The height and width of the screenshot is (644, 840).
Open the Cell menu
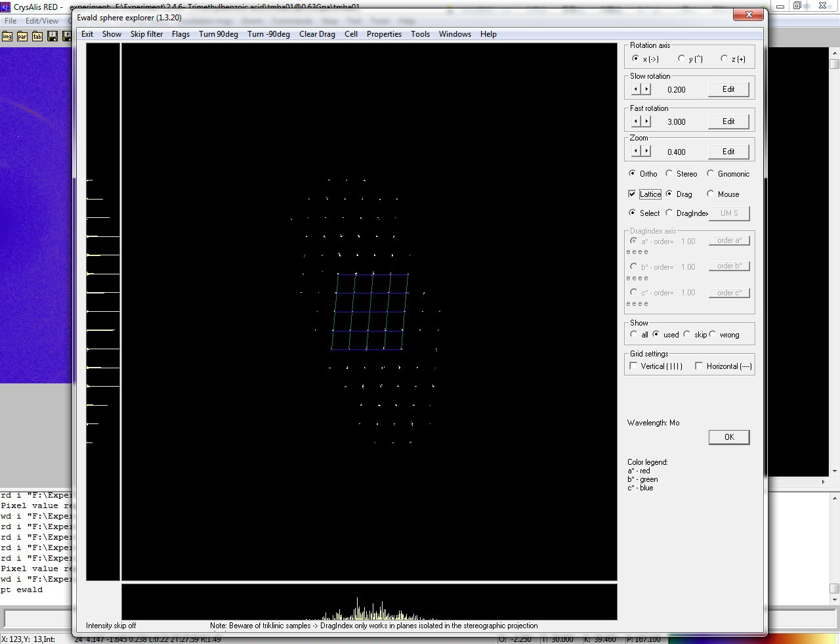point(351,34)
